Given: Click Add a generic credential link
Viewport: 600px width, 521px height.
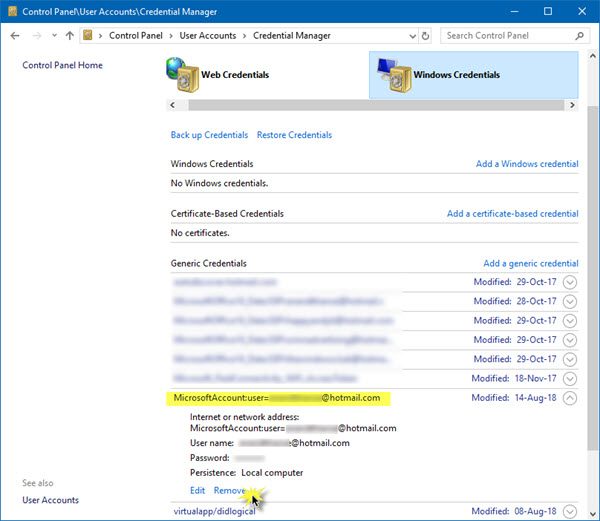Looking at the screenshot, I should [x=531, y=264].
